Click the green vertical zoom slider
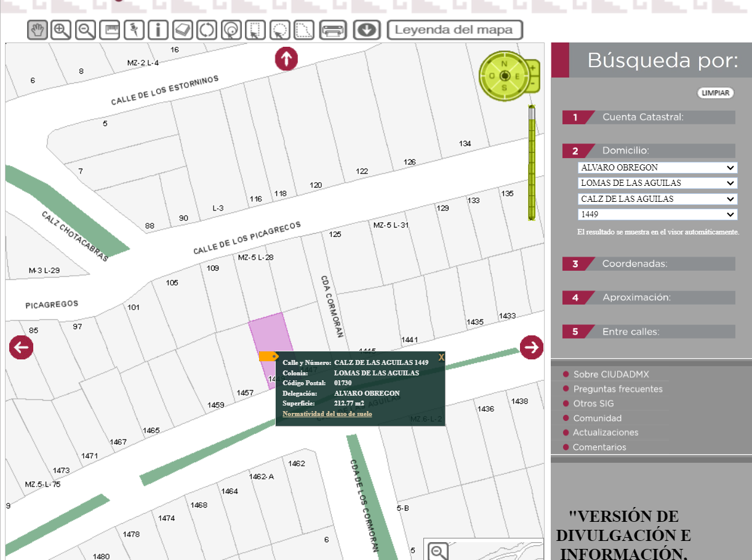The height and width of the screenshot is (560, 752). [532, 163]
